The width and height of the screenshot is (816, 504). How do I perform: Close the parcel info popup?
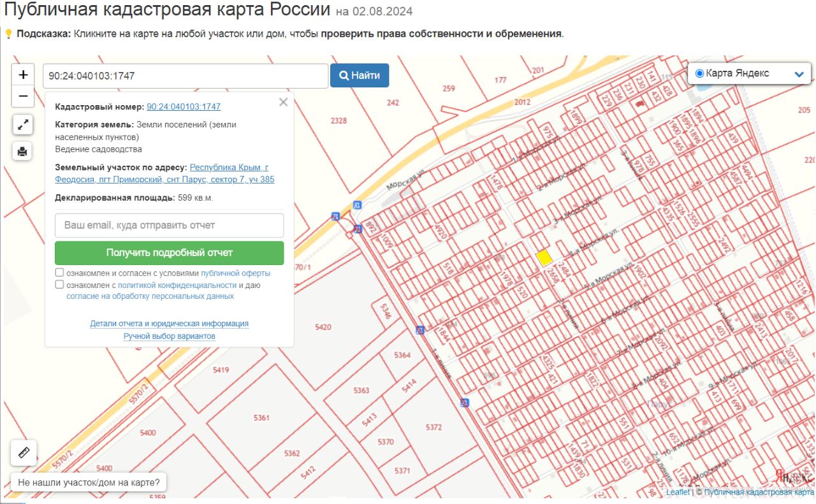(x=283, y=102)
